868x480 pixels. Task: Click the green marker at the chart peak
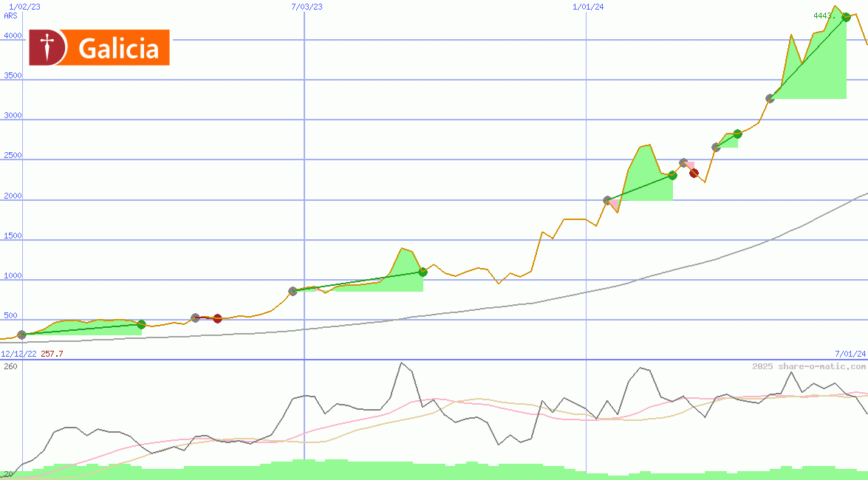[x=847, y=17]
